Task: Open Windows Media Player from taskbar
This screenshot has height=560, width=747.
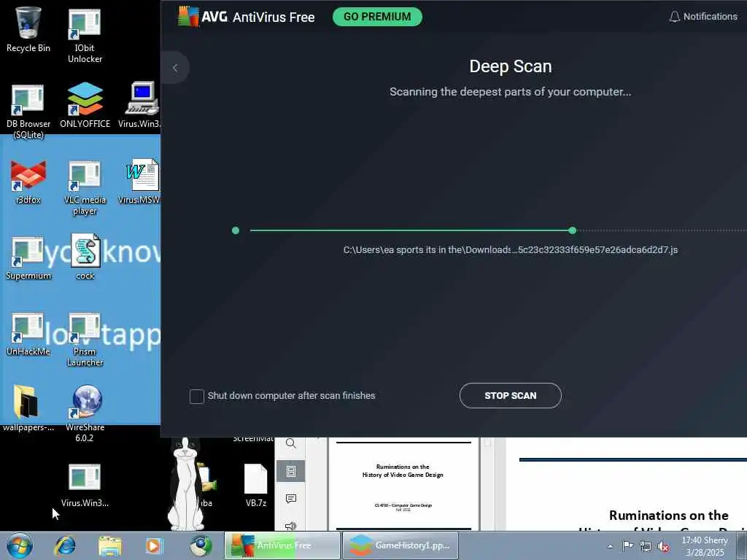Action: pos(153,545)
